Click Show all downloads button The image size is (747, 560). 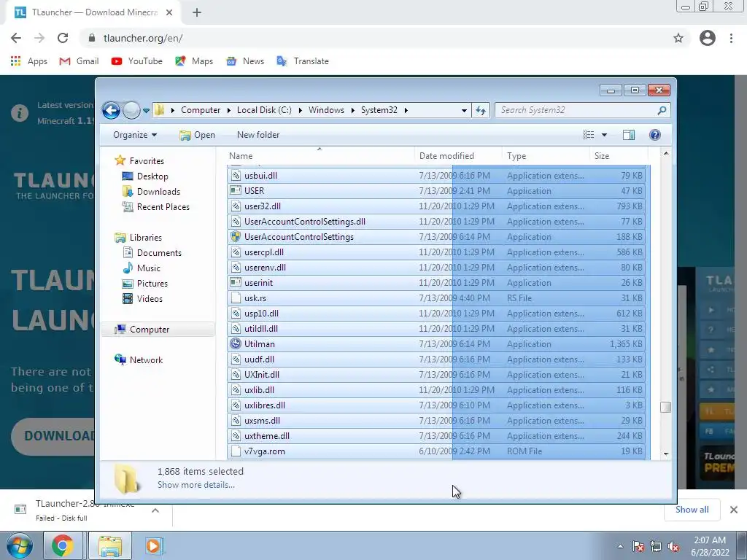click(692, 510)
